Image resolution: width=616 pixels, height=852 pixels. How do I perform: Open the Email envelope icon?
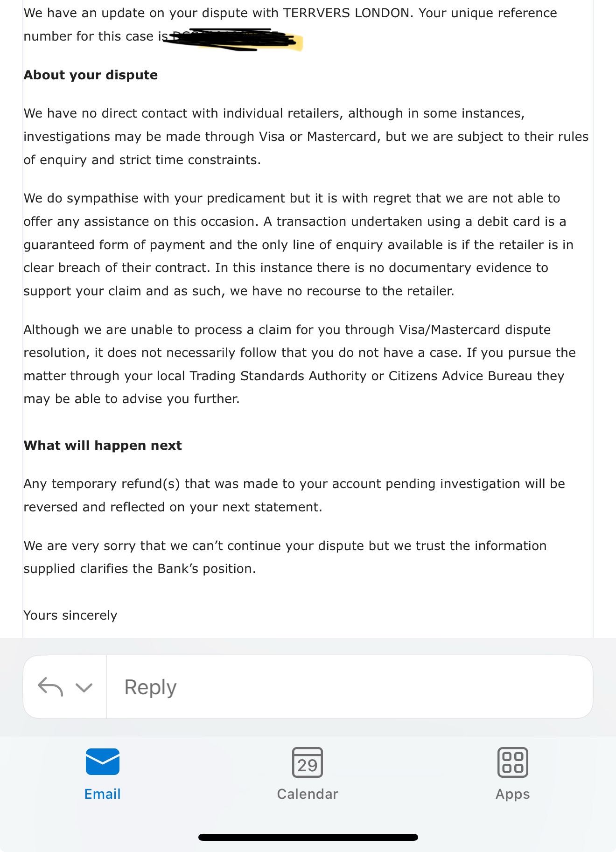point(103,762)
